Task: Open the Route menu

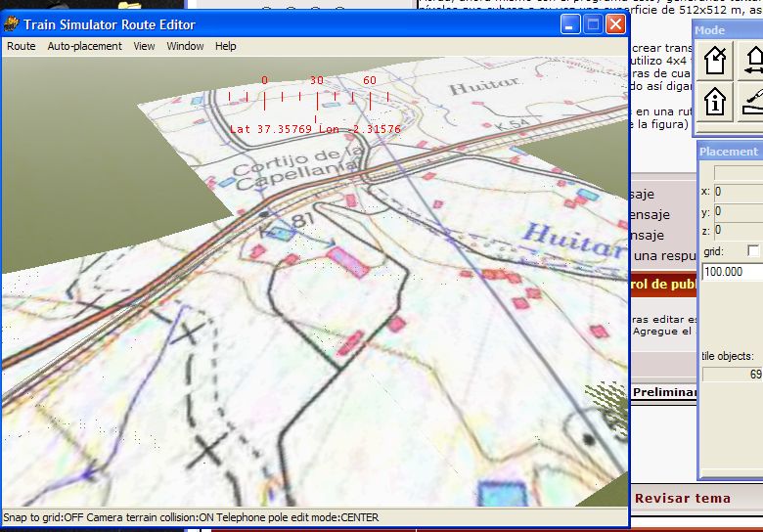Action: (21, 46)
